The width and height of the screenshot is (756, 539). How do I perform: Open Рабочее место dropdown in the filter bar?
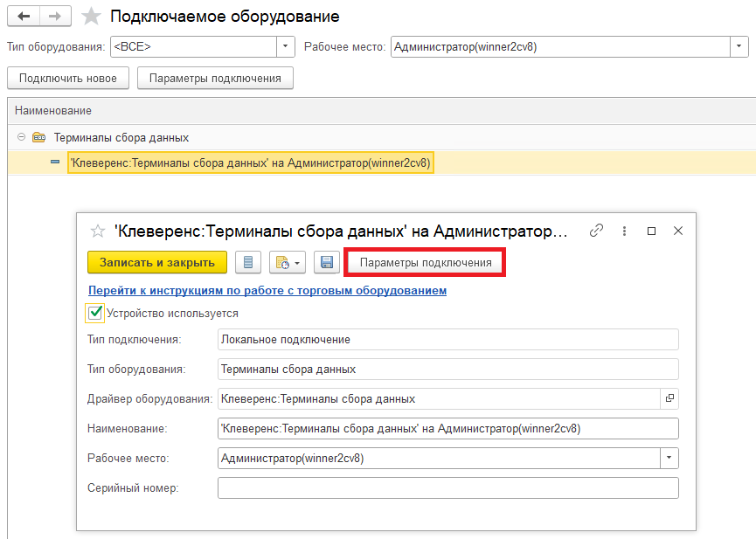(x=739, y=47)
